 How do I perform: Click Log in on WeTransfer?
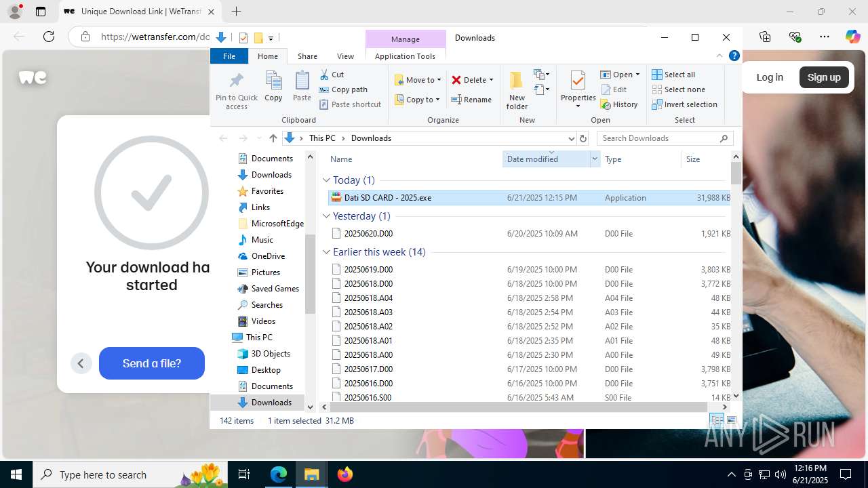point(770,77)
